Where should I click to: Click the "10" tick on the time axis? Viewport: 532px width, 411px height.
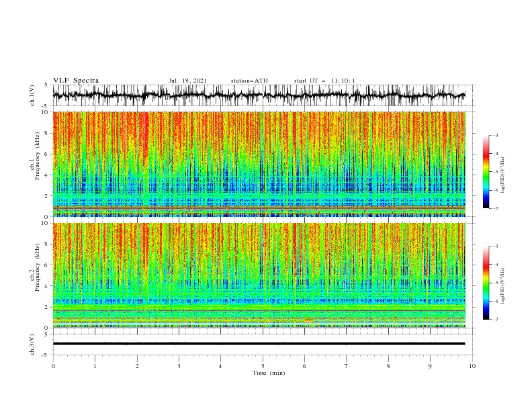click(472, 366)
